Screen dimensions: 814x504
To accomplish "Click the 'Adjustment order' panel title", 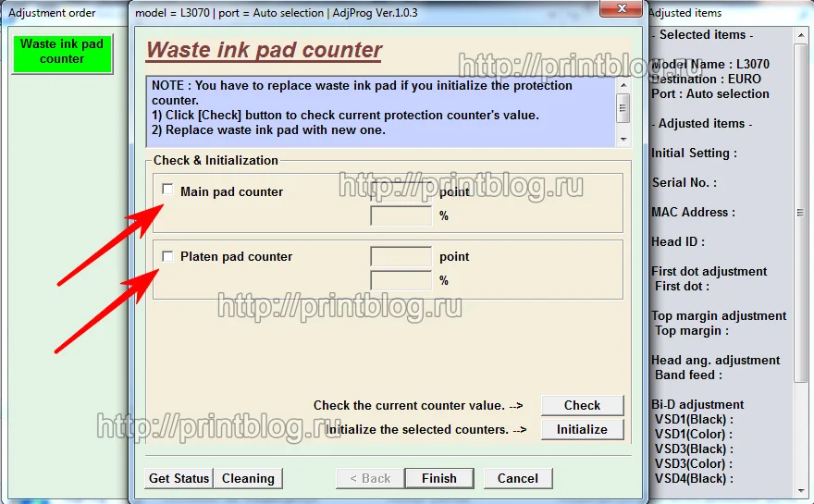I will [52, 12].
